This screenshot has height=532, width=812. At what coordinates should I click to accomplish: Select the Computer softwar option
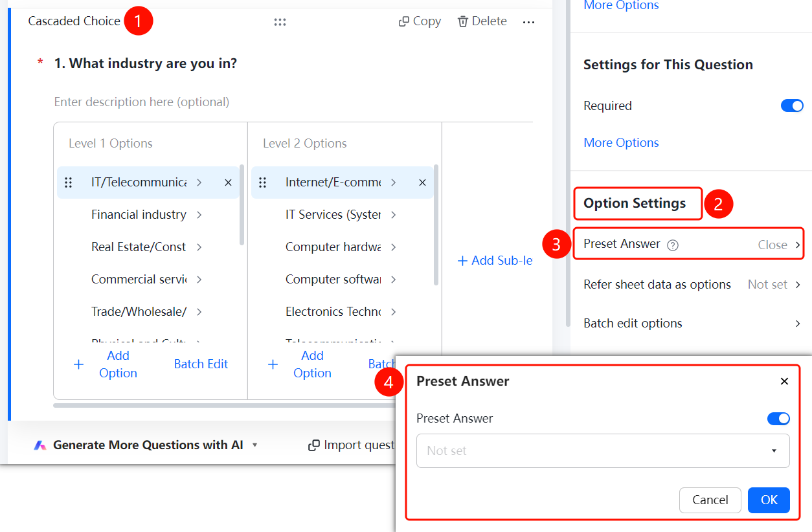tap(333, 280)
